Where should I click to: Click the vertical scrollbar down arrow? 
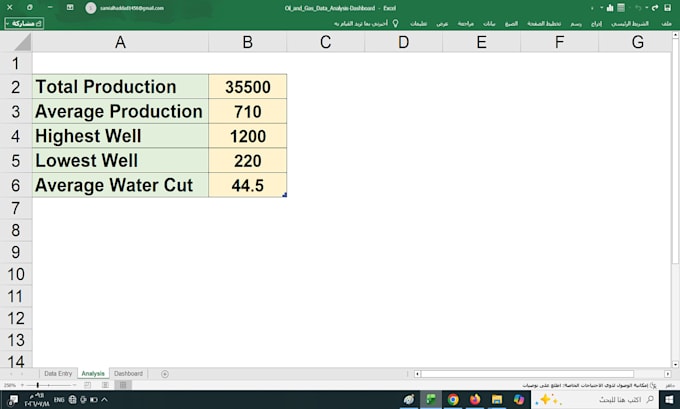point(676,364)
